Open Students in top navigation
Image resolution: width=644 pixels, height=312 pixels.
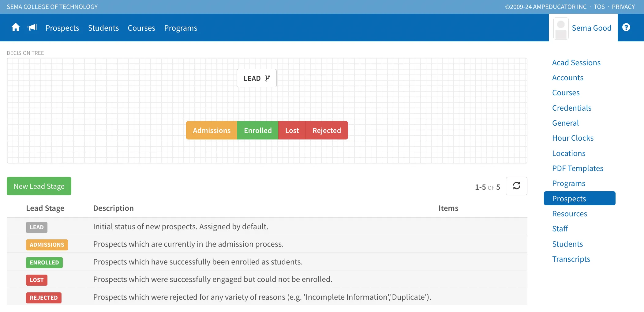click(x=103, y=28)
